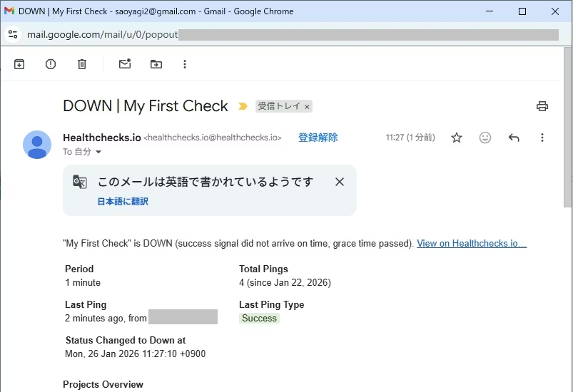Click the Gmail icon in title bar
The width and height of the screenshot is (573, 392).
point(9,11)
